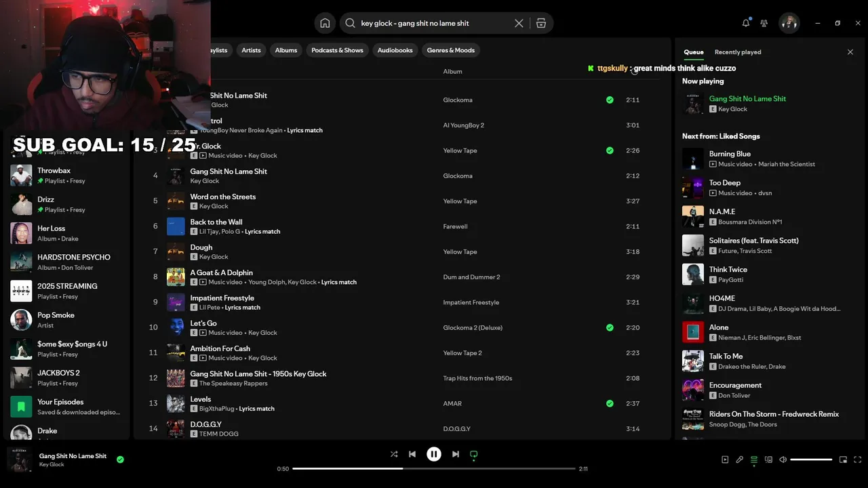
Task: Clear the search field with the X
Action: click(519, 23)
